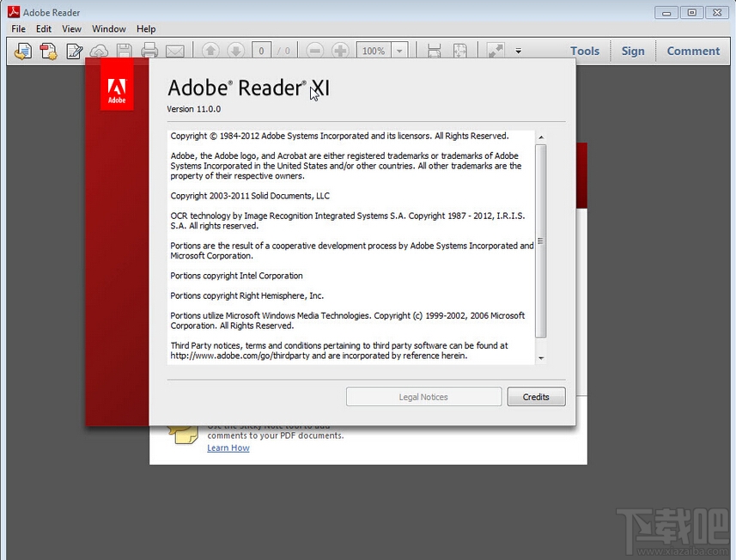Screen dimensions: 736x560
Task: Click the Open file toolbar icon
Action: [23, 51]
